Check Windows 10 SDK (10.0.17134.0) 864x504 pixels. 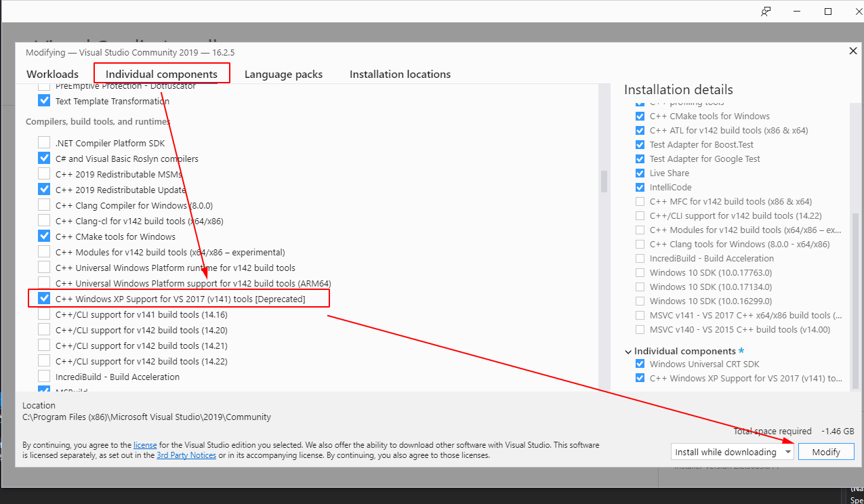click(640, 287)
